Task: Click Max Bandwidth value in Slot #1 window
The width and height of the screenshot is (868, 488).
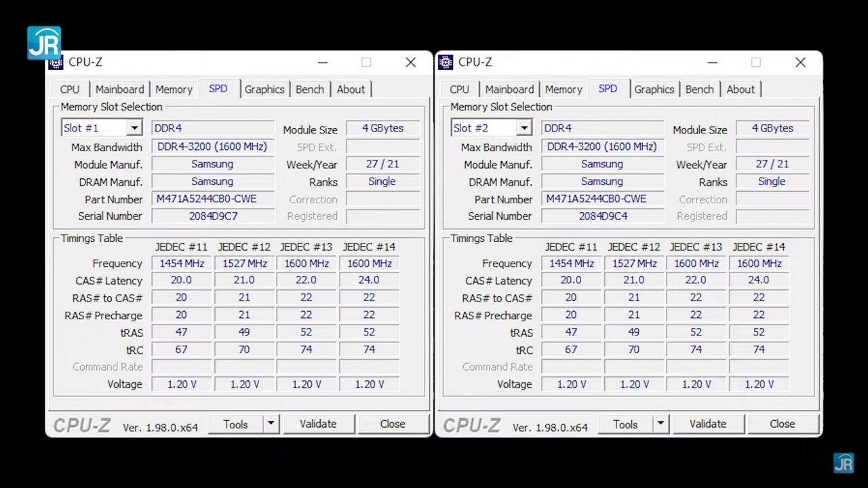Action: point(213,146)
